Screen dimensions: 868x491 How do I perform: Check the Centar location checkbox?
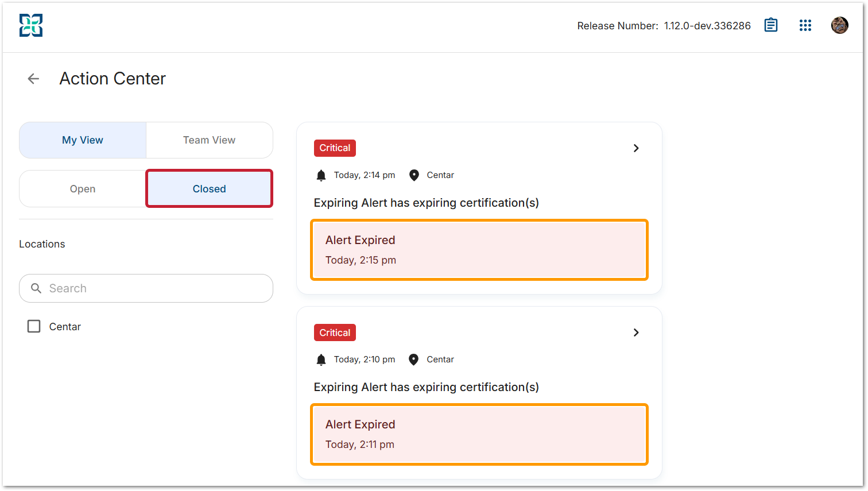tap(34, 326)
